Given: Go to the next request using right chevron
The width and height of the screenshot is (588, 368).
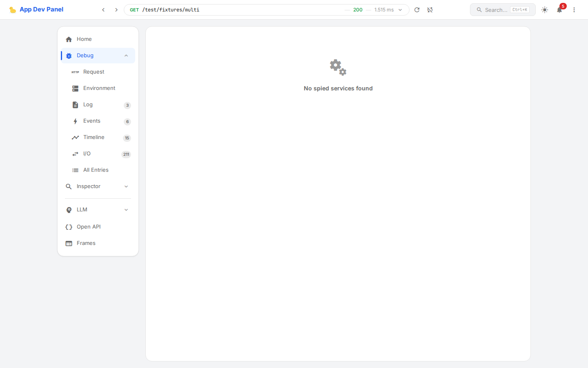Looking at the screenshot, I should coord(116,10).
